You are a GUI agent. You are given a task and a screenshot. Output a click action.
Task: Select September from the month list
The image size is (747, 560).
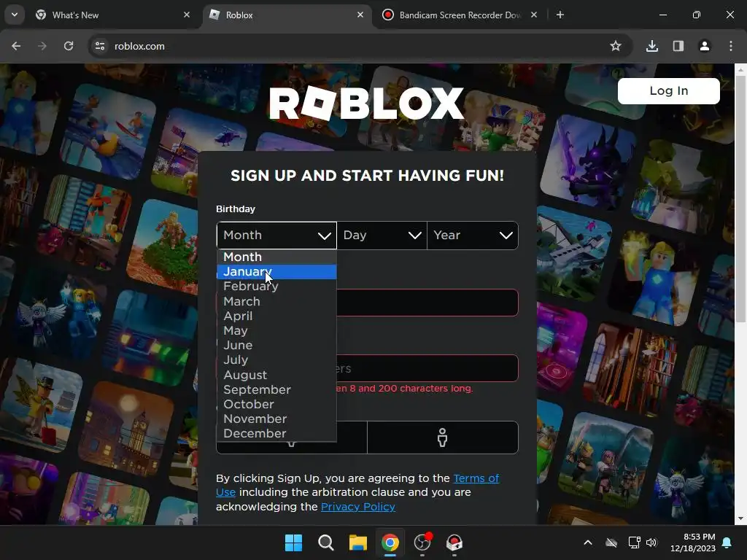(x=276, y=389)
